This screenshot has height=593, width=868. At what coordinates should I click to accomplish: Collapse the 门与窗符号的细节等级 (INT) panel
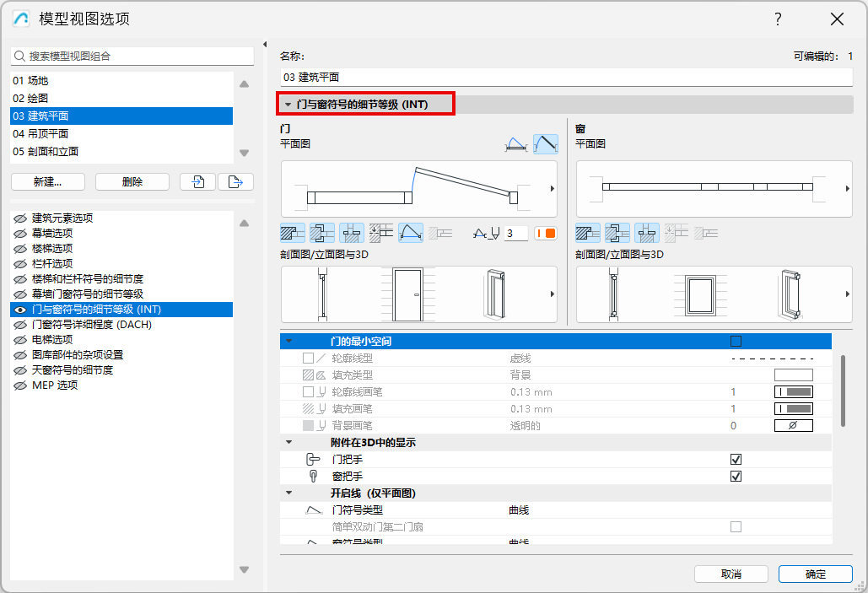(288, 104)
